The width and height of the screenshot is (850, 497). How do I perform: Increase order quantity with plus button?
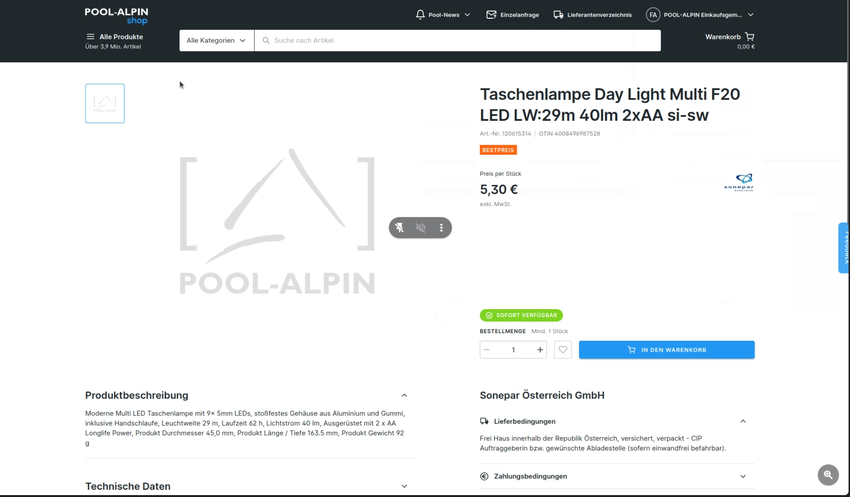point(540,350)
